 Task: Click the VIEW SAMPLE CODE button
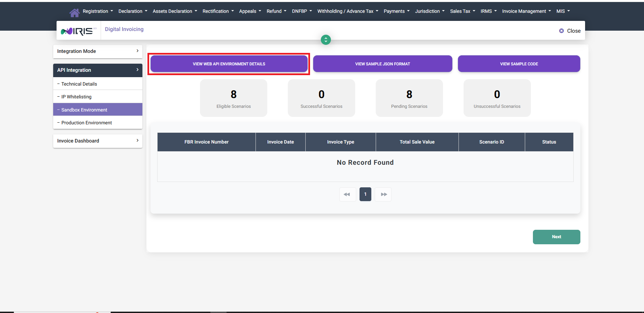tap(519, 64)
